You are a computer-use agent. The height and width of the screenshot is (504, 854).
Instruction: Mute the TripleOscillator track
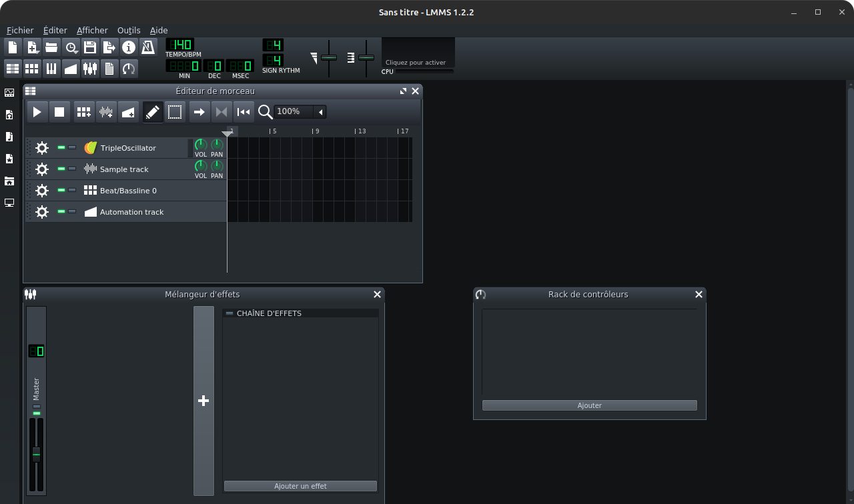point(61,147)
